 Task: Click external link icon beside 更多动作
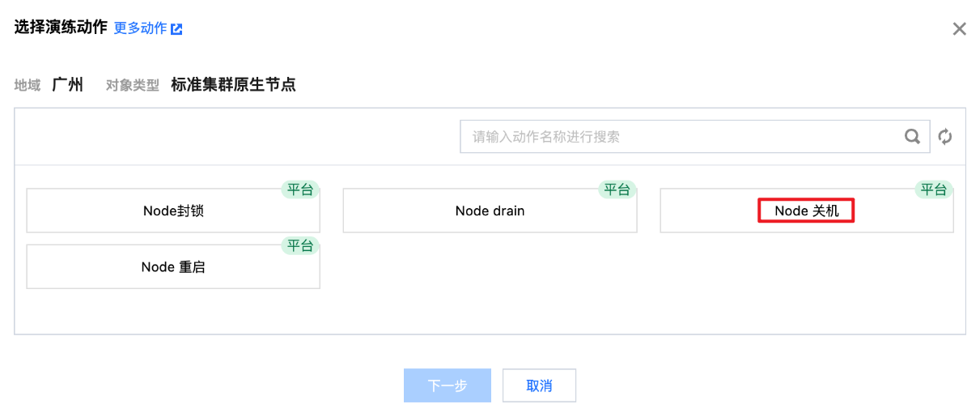[176, 29]
